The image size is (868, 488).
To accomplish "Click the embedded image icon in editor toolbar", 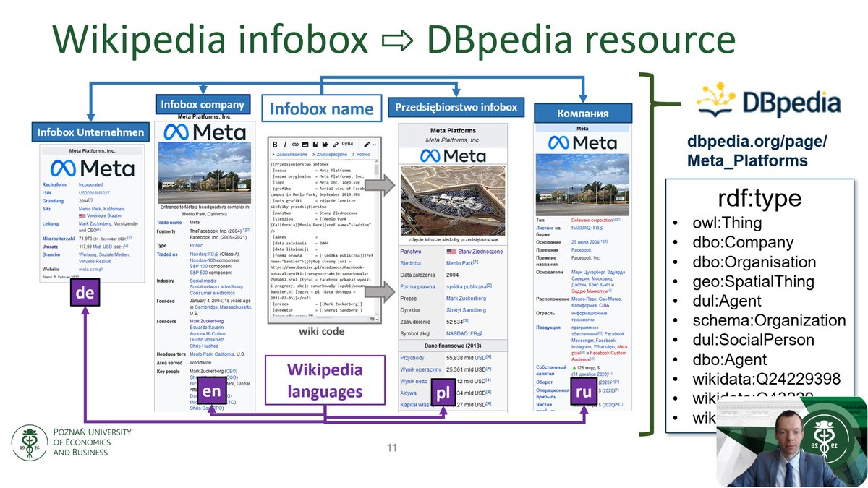I will [x=305, y=145].
